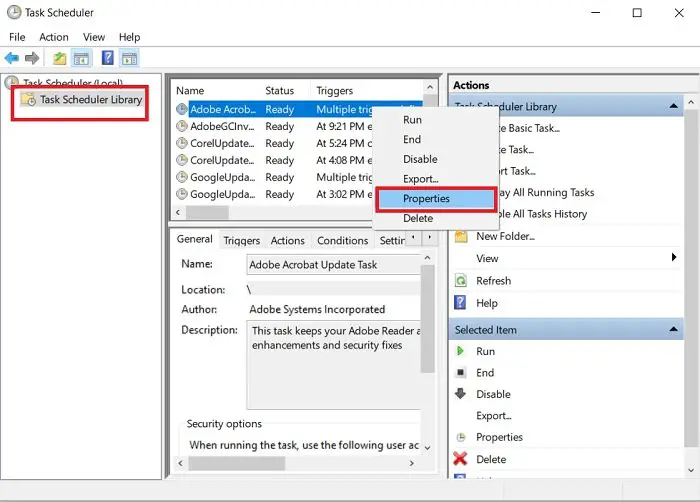This screenshot has width=700, height=502.
Task: Switch to the Triggers tab
Action: pyautogui.click(x=242, y=240)
